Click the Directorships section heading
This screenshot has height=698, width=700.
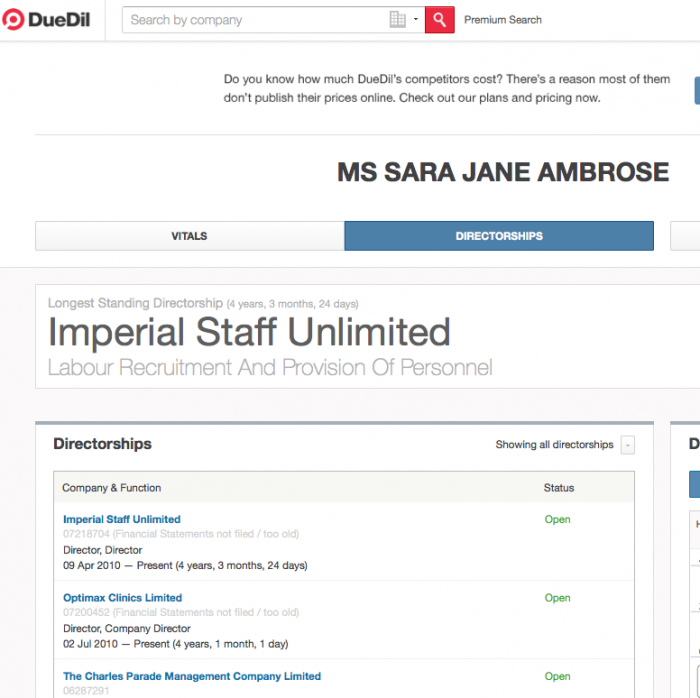[x=103, y=444]
